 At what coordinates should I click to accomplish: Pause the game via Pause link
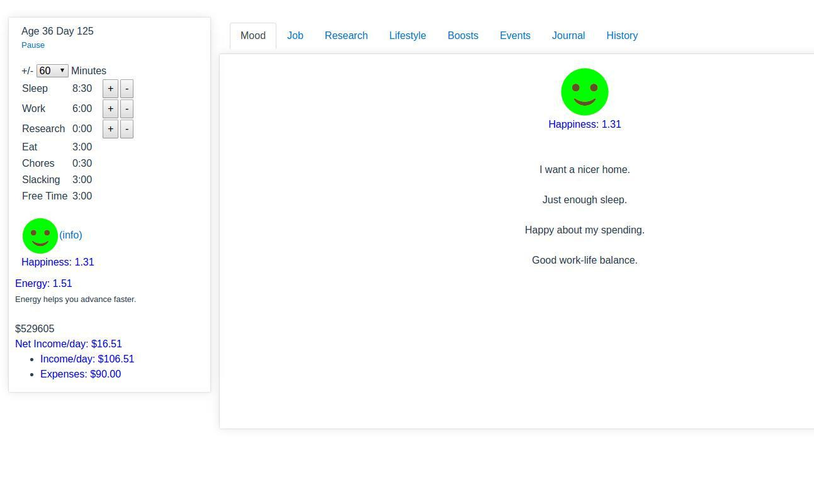coord(33,45)
